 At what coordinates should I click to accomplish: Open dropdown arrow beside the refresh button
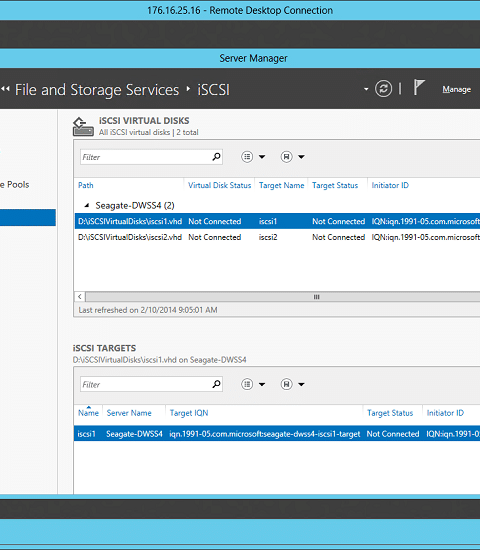pyautogui.click(x=366, y=89)
